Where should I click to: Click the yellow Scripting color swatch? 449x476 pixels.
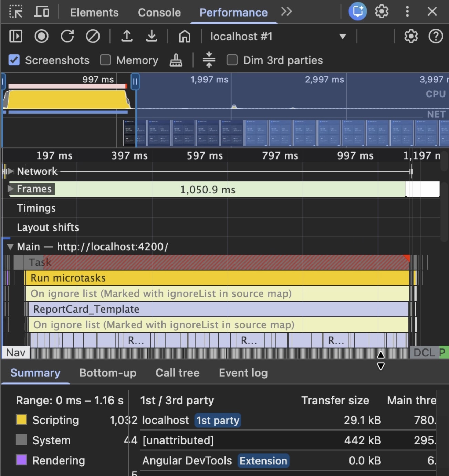point(21,419)
